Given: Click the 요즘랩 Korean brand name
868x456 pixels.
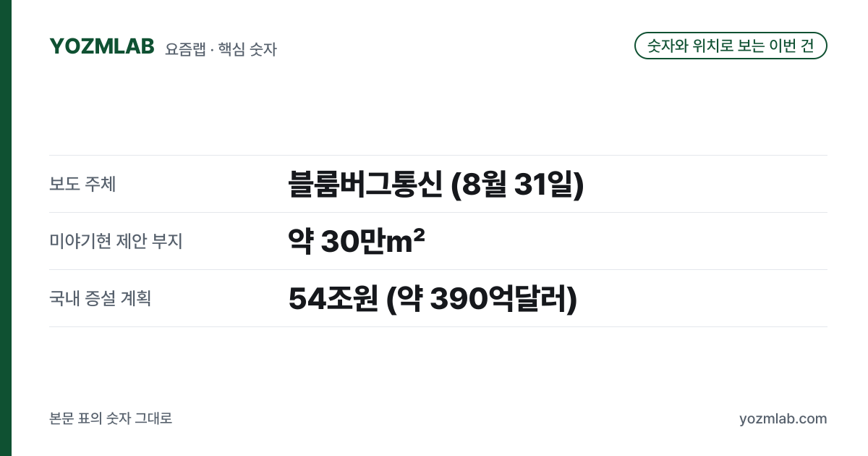Looking at the screenshot, I should coord(184,49).
